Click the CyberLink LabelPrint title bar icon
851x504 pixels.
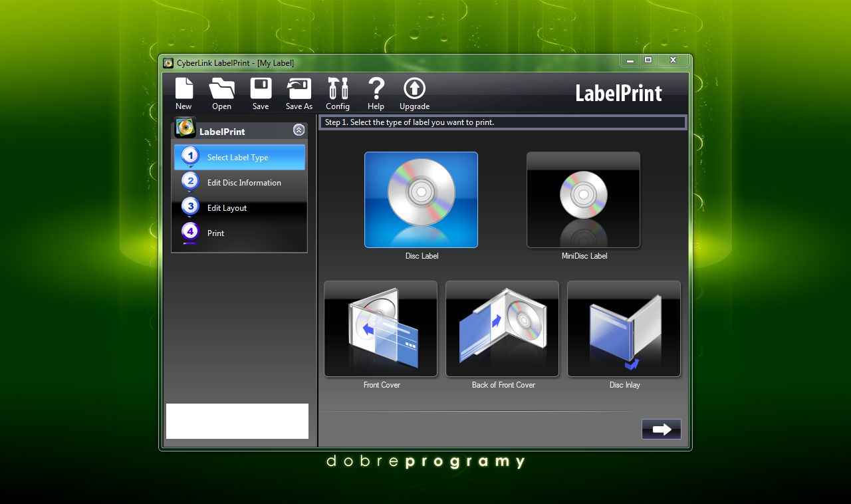tap(168, 63)
